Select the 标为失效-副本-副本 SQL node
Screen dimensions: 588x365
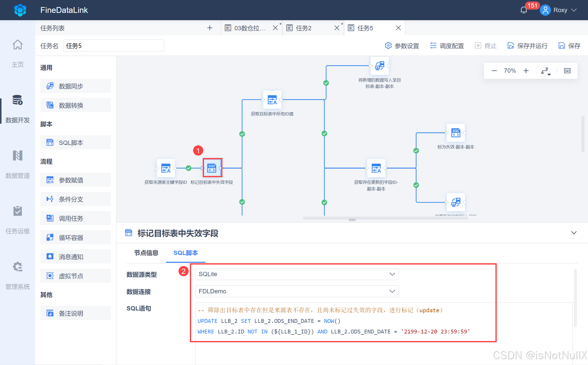click(456, 133)
